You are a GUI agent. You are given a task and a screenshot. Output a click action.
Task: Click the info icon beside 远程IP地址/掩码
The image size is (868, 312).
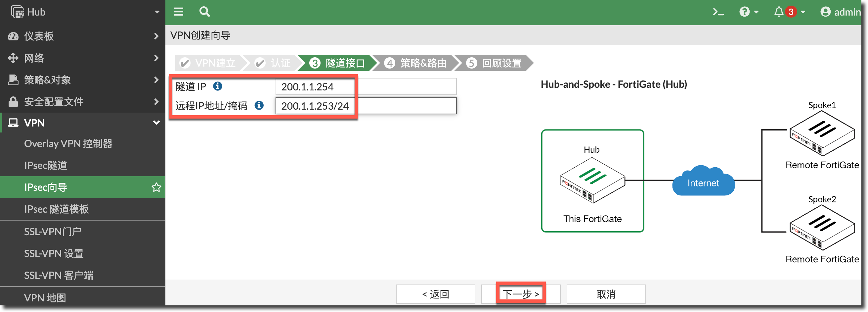pyautogui.click(x=258, y=106)
